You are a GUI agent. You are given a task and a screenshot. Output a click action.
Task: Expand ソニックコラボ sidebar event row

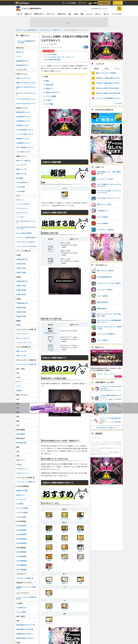tap(27, 165)
